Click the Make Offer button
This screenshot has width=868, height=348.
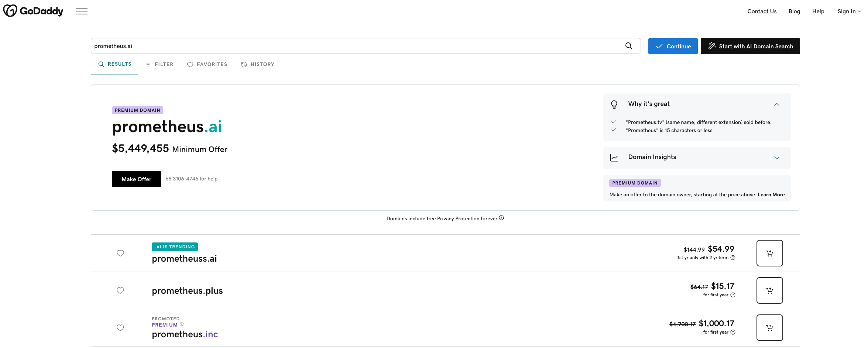coord(136,179)
